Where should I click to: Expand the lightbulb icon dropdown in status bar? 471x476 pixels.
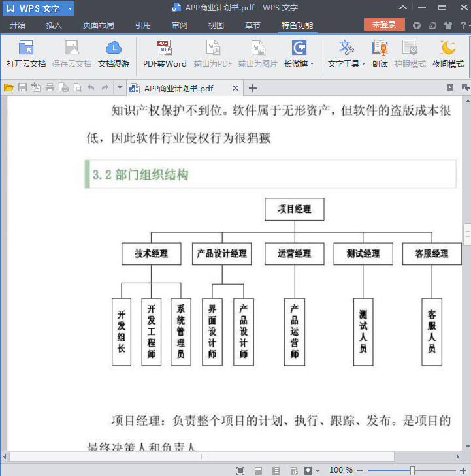[x=317, y=471]
